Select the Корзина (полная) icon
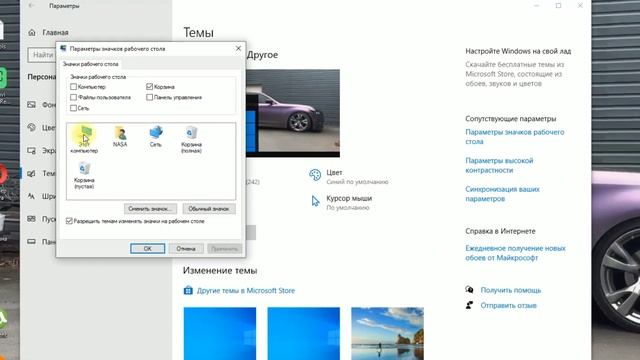Viewport: 640px width, 360px height. click(191, 140)
